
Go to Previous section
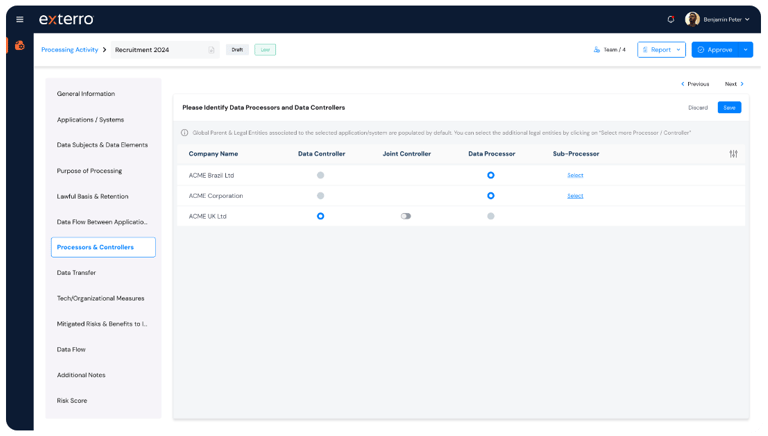695,84
